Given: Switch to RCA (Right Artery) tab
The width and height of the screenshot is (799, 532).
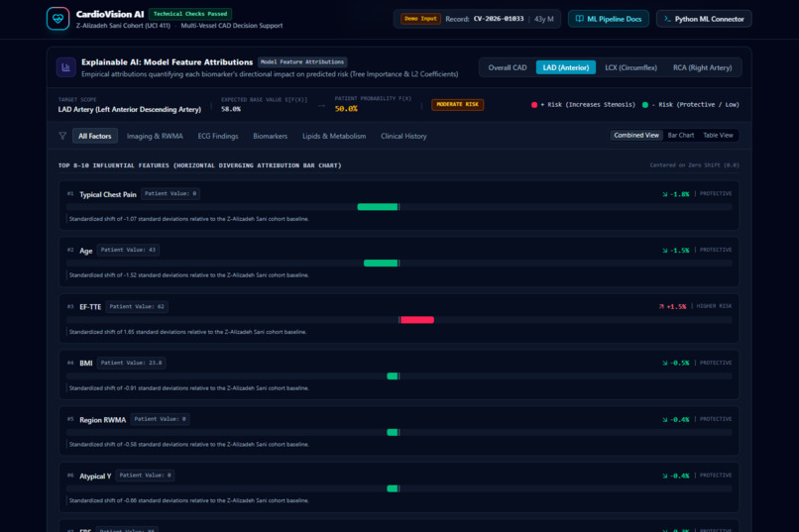Looking at the screenshot, I should [702, 67].
